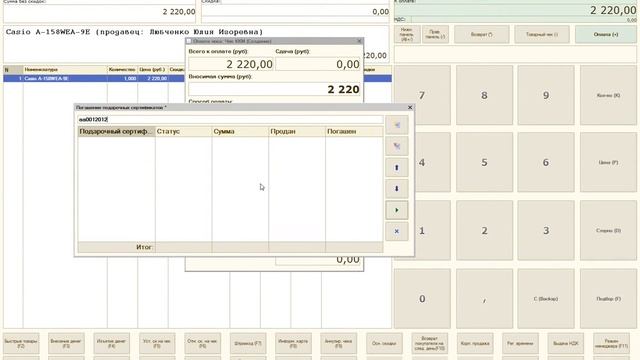Click the Всего к оплате value field
The width and height of the screenshot is (640, 360).
231,64
